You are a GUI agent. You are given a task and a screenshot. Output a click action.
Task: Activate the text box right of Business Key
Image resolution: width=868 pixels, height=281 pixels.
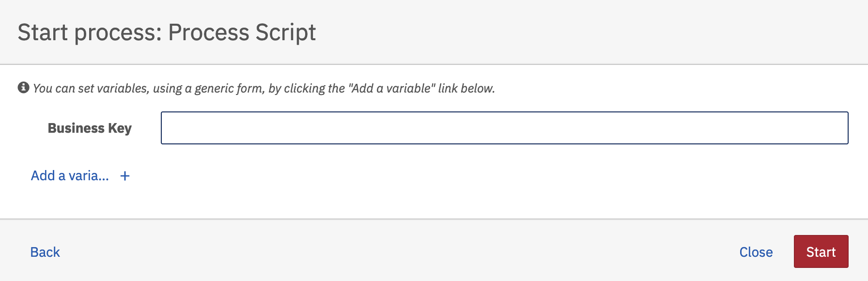(x=504, y=128)
